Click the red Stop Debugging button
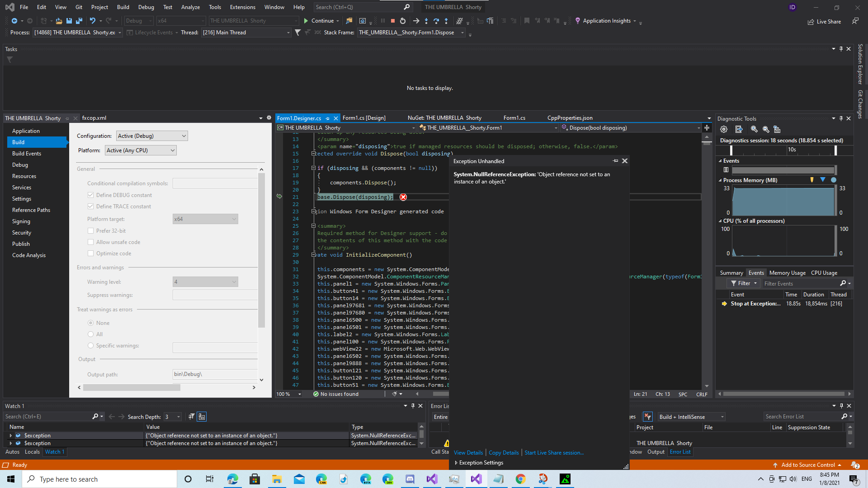The height and width of the screenshot is (488, 868). tap(392, 21)
